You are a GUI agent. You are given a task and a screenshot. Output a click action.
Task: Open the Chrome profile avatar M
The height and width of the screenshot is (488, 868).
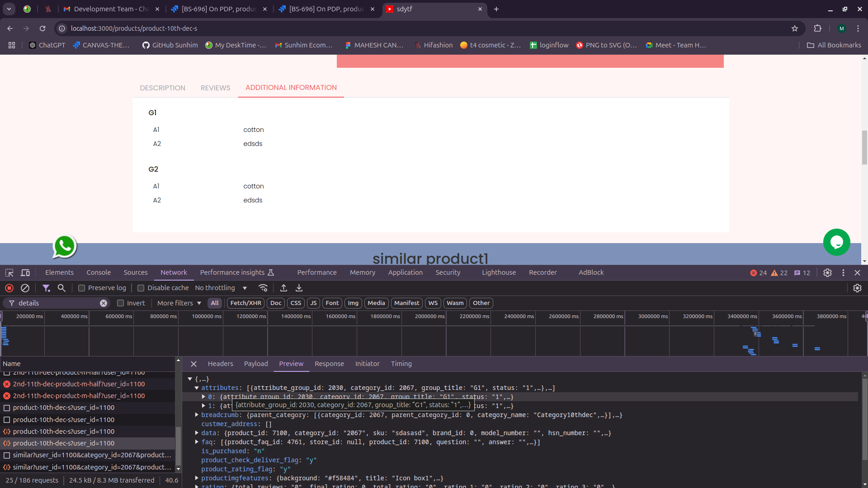click(x=841, y=28)
